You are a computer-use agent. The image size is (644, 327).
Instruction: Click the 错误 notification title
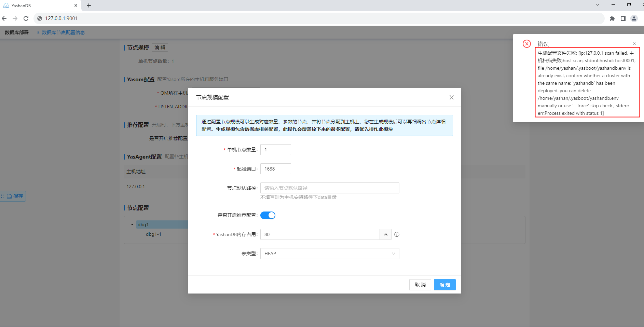click(543, 44)
